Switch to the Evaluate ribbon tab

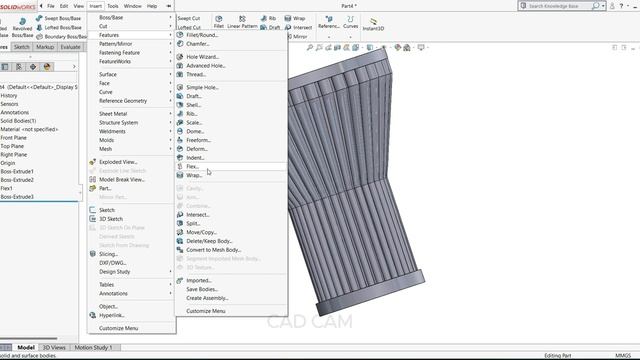[70, 47]
